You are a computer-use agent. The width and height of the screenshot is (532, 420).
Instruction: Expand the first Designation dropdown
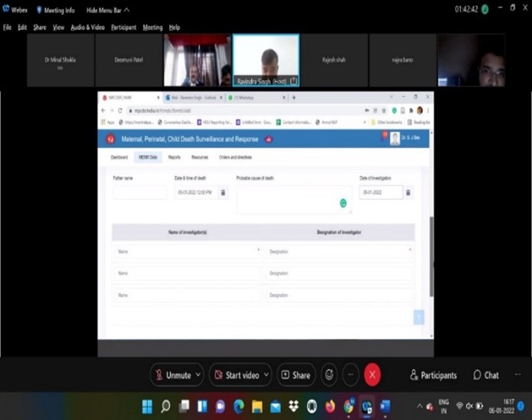(410, 250)
